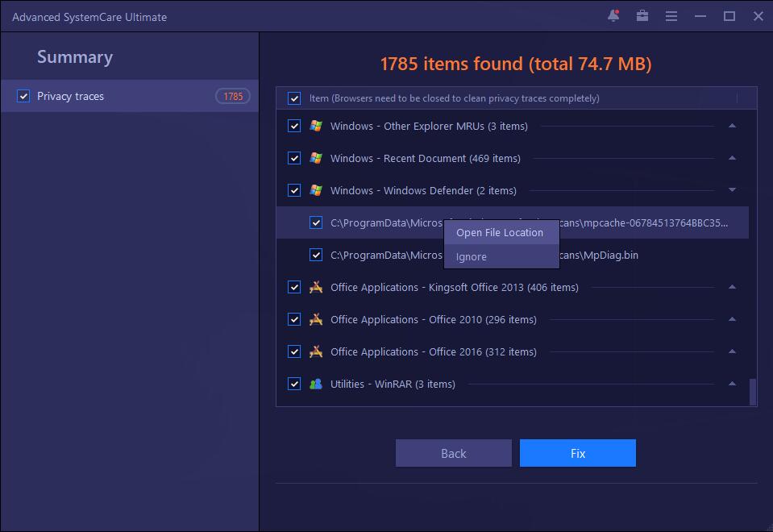
Task: Expand Office 2016 group arrow
Action: pyautogui.click(x=732, y=351)
